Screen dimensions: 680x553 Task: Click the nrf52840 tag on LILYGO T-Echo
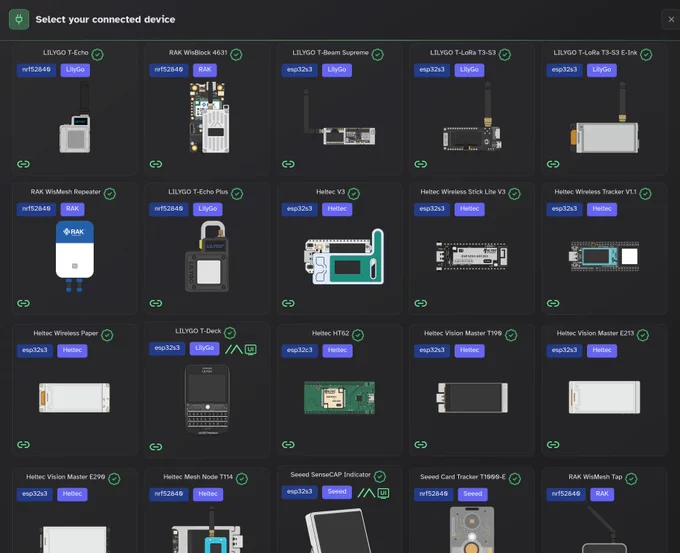click(x=36, y=70)
